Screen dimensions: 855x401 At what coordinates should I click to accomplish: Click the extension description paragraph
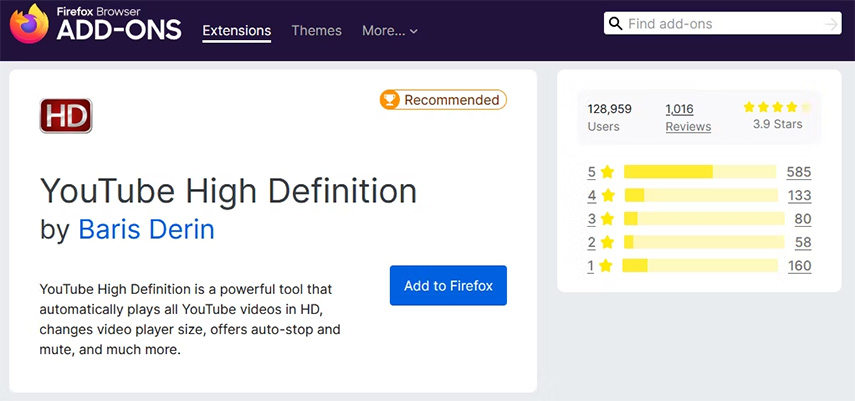click(190, 319)
